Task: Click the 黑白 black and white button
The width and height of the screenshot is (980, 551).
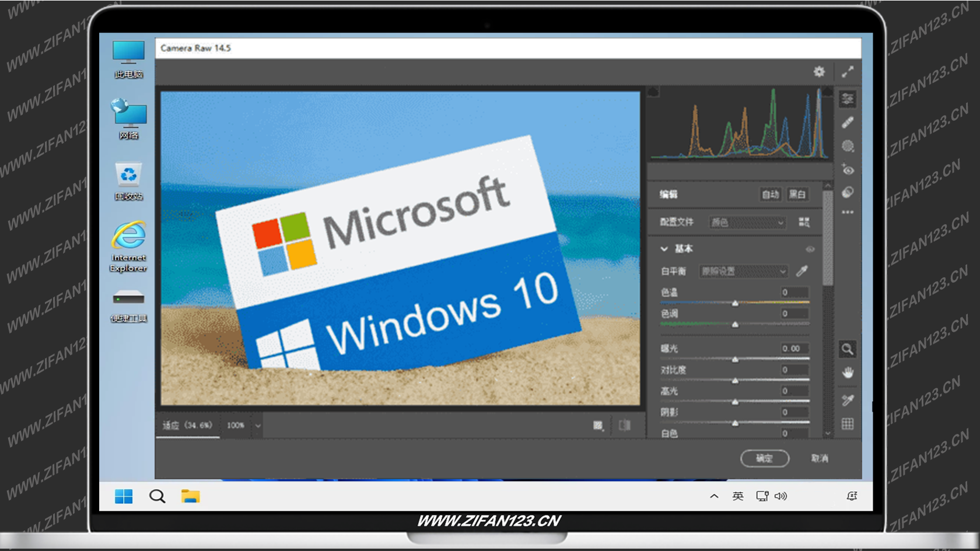Action: pyautogui.click(x=797, y=194)
